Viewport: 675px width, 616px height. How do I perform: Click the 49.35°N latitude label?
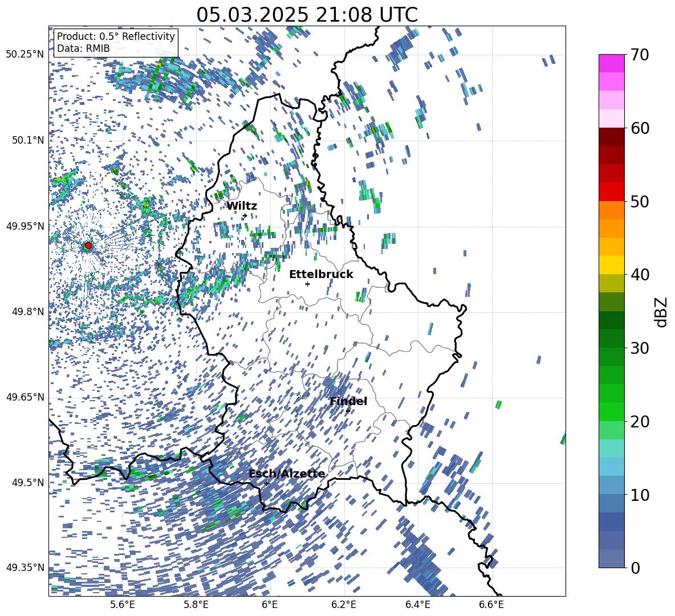click(25, 568)
